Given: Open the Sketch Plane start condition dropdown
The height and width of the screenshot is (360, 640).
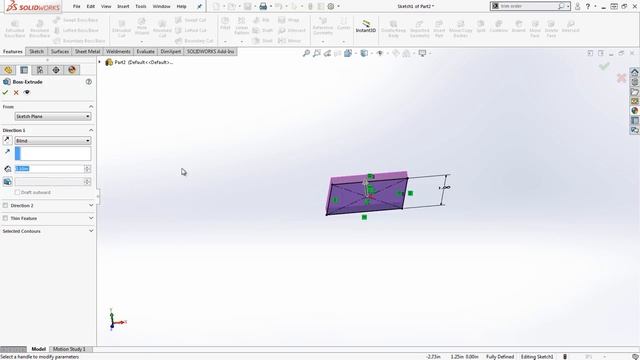Looking at the screenshot, I should click(x=53, y=116).
